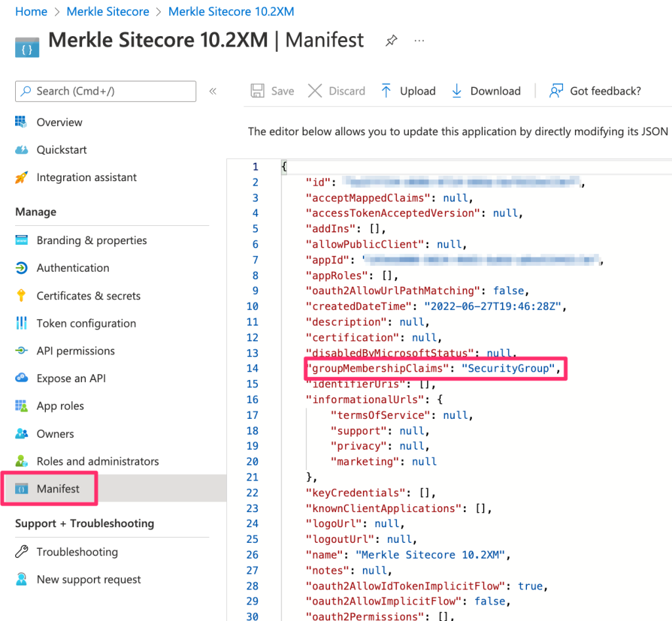Image resolution: width=672 pixels, height=621 pixels.
Task: Select the Manifest menu item
Action: (x=58, y=488)
